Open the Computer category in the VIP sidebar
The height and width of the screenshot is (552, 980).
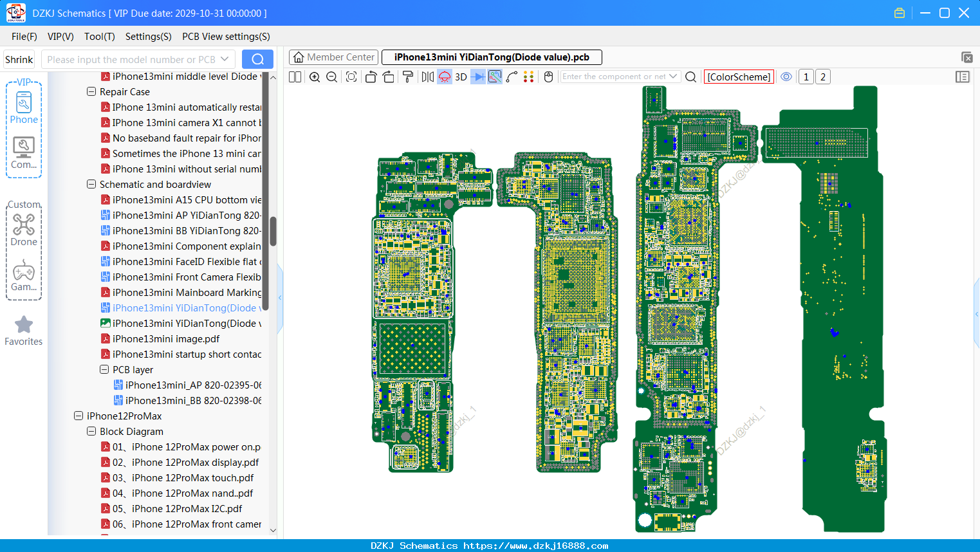(x=24, y=152)
